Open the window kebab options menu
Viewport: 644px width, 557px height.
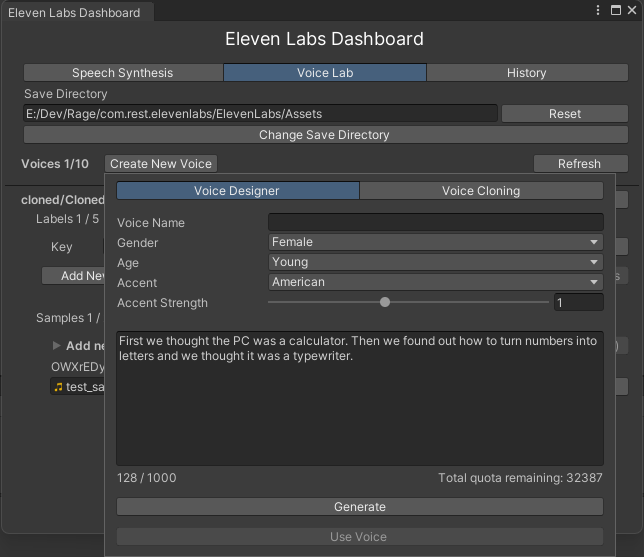tap(598, 10)
